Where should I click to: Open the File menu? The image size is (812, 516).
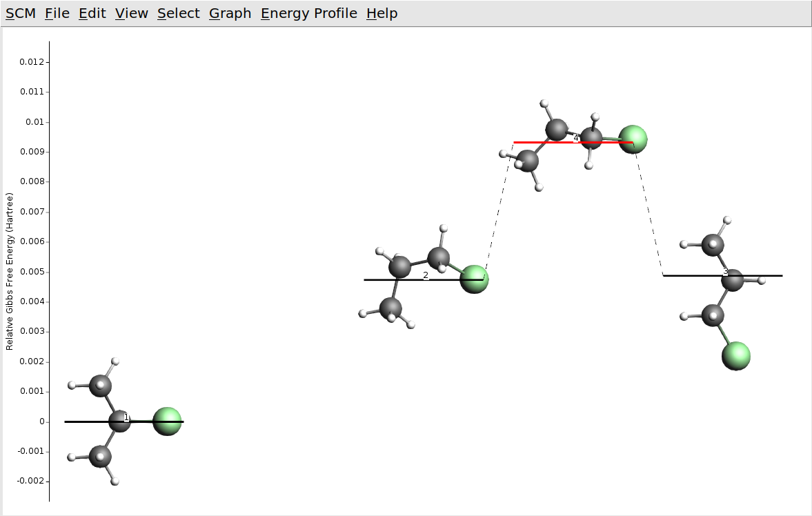click(x=57, y=14)
